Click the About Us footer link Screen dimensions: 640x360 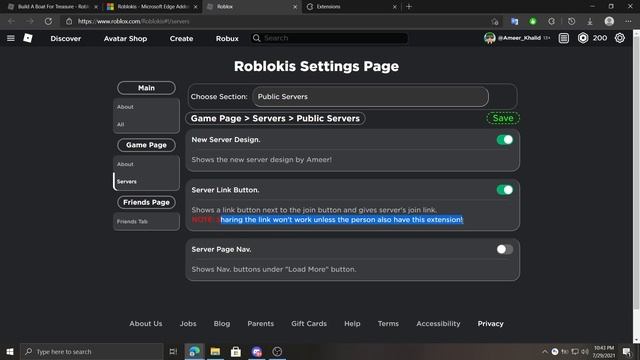coord(146,323)
